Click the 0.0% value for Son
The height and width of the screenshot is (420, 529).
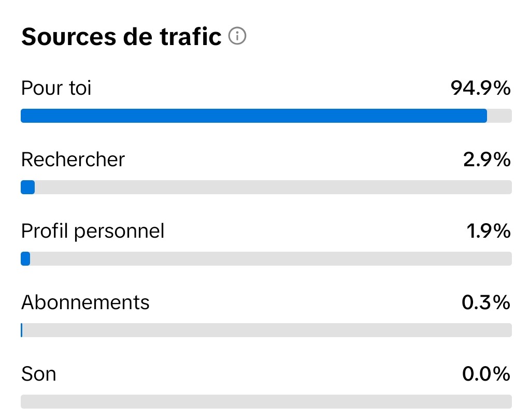pyautogui.click(x=485, y=373)
